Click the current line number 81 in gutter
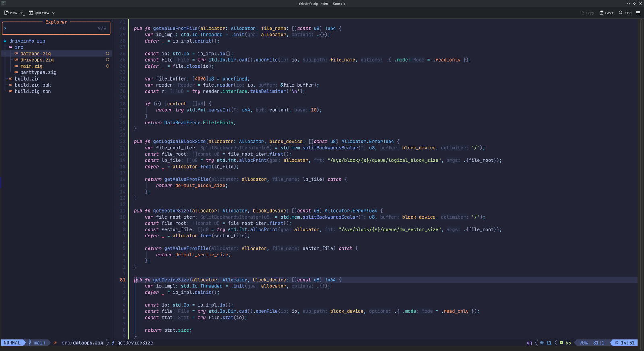This screenshot has height=351, width=644. click(x=123, y=280)
